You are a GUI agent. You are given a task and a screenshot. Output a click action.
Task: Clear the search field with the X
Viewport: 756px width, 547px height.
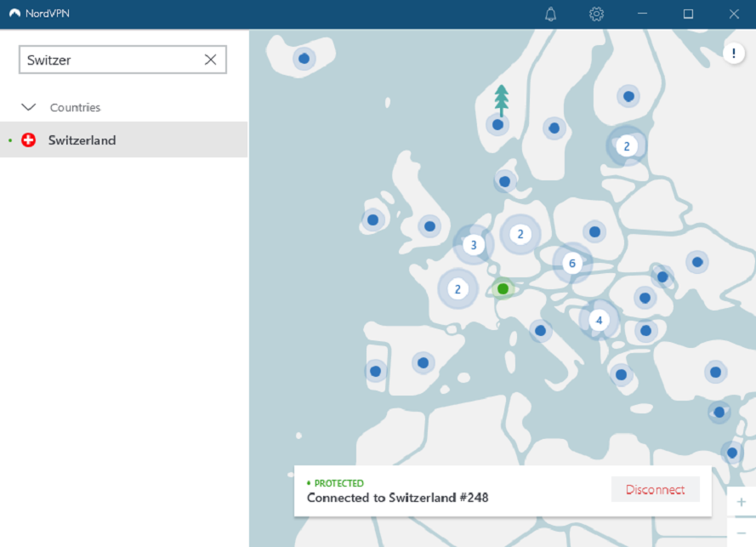click(210, 60)
